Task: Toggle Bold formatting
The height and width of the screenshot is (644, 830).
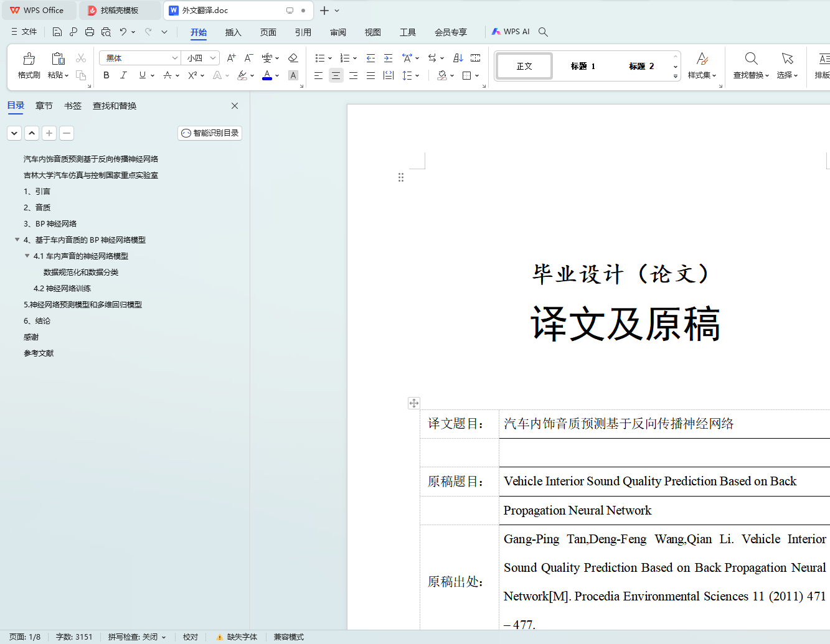Action: click(x=106, y=75)
